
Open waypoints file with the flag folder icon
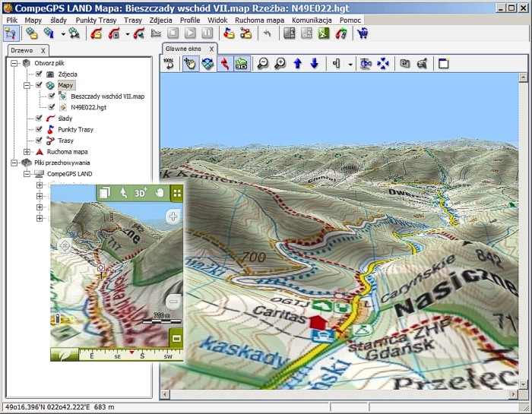[x=229, y=33]
